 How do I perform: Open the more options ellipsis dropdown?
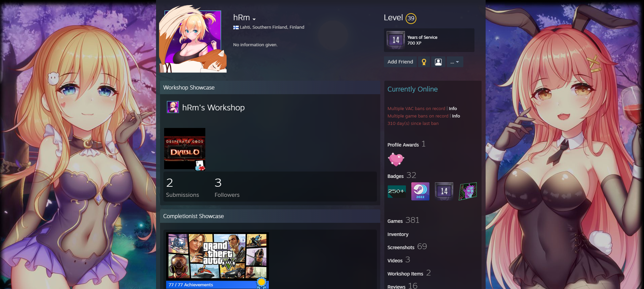coord(455,62)
